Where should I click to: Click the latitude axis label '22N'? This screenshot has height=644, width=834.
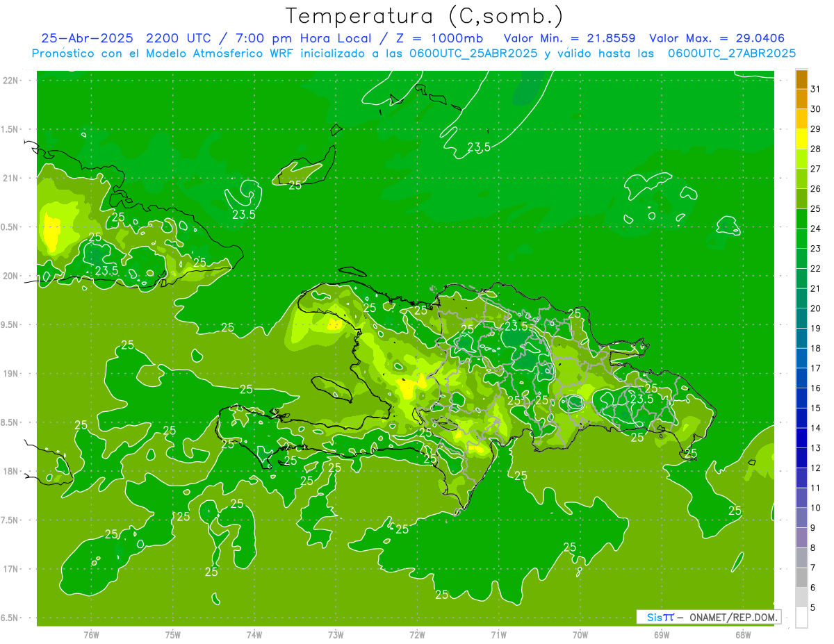[11, 81]
